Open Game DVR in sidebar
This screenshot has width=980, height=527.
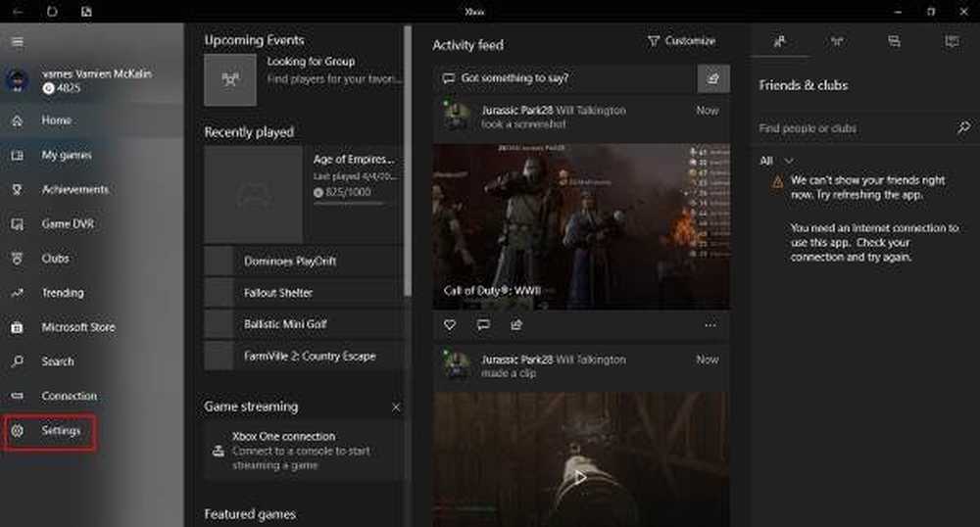pos(92,223)
